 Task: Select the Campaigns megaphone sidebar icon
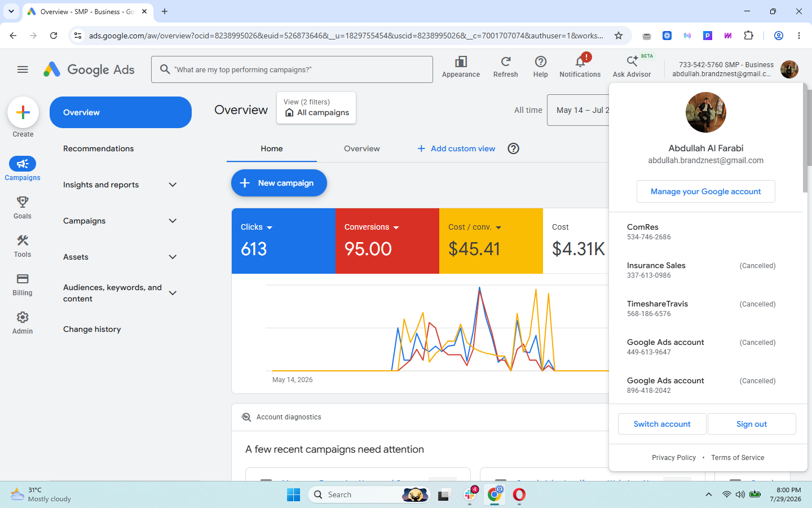point(23,164)
